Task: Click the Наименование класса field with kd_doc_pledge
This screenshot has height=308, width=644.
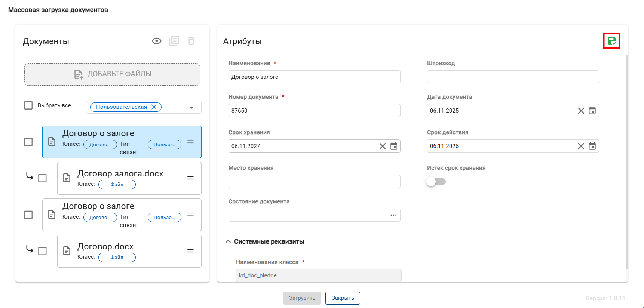Action: (319, 275)
